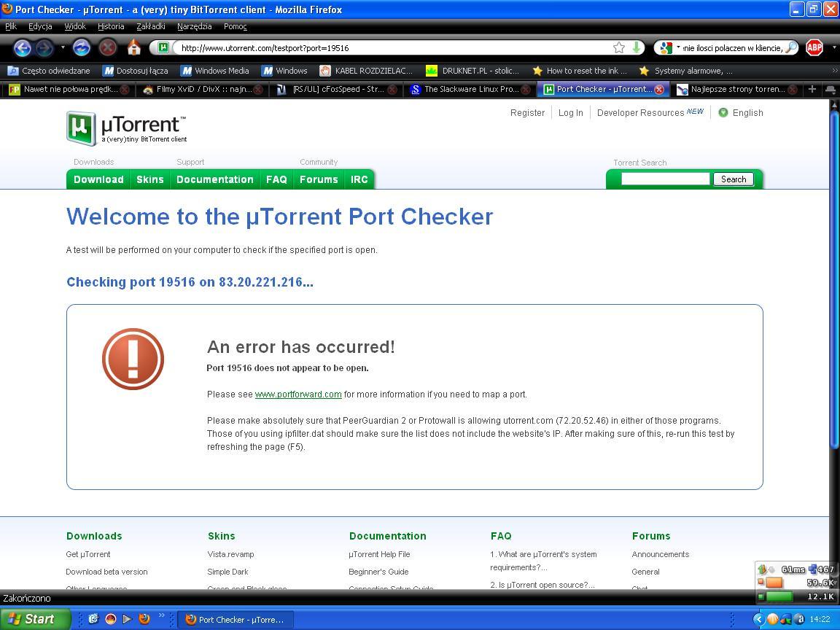Viewport: 840px width, 630px height.
Task: Close the Port Checker tab
Action: 659,90
